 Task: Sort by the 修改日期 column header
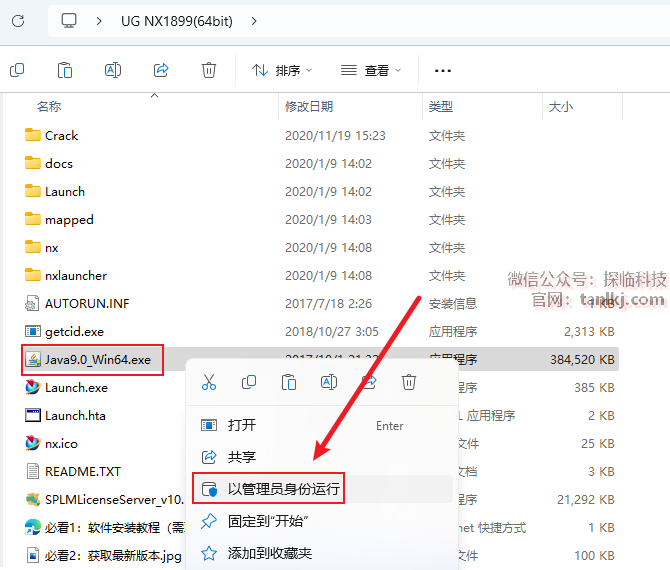pos(309,106)
